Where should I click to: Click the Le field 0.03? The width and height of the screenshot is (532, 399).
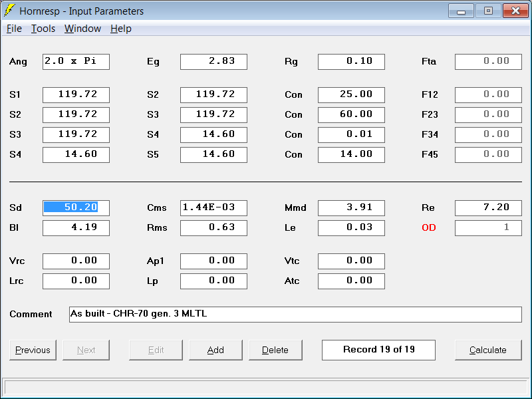[351, 228]
